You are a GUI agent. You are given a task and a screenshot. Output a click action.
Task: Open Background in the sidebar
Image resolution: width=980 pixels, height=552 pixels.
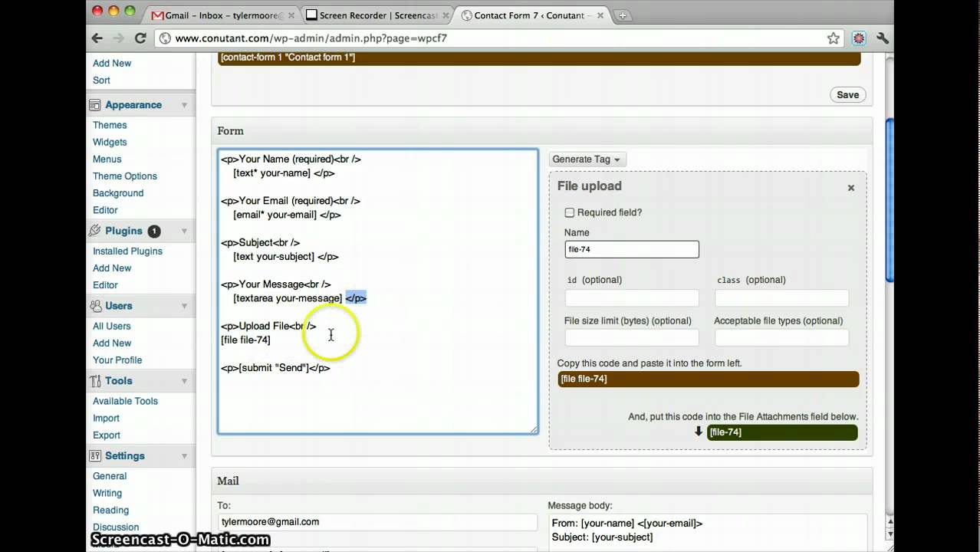pyautogui.click(x=118, y=193)
